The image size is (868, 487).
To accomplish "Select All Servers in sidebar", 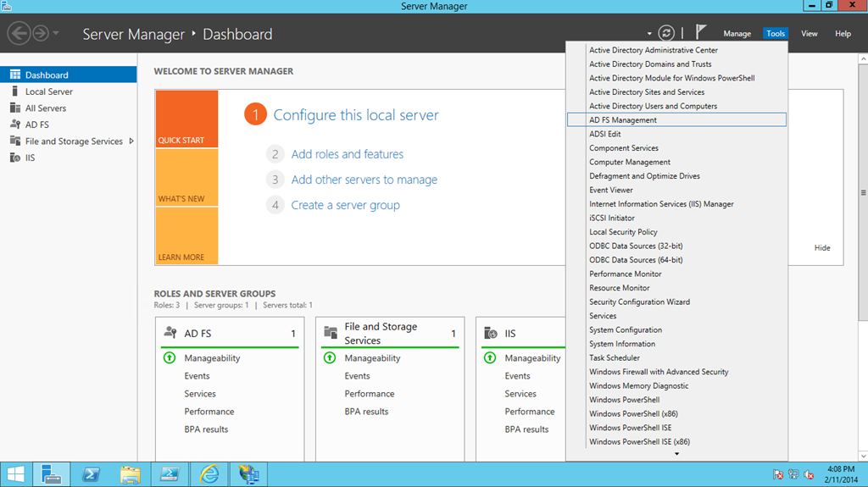I will [68, 108].
